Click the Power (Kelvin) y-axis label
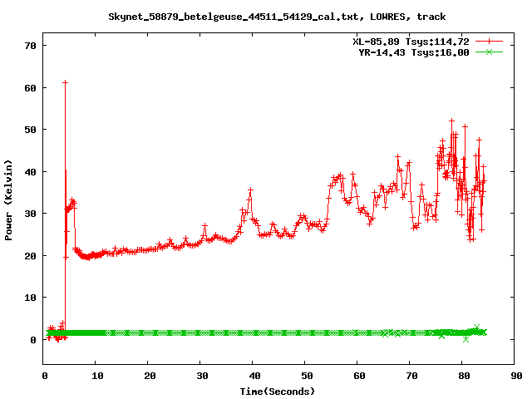The image size is (532, 399). tap(8, 200)
